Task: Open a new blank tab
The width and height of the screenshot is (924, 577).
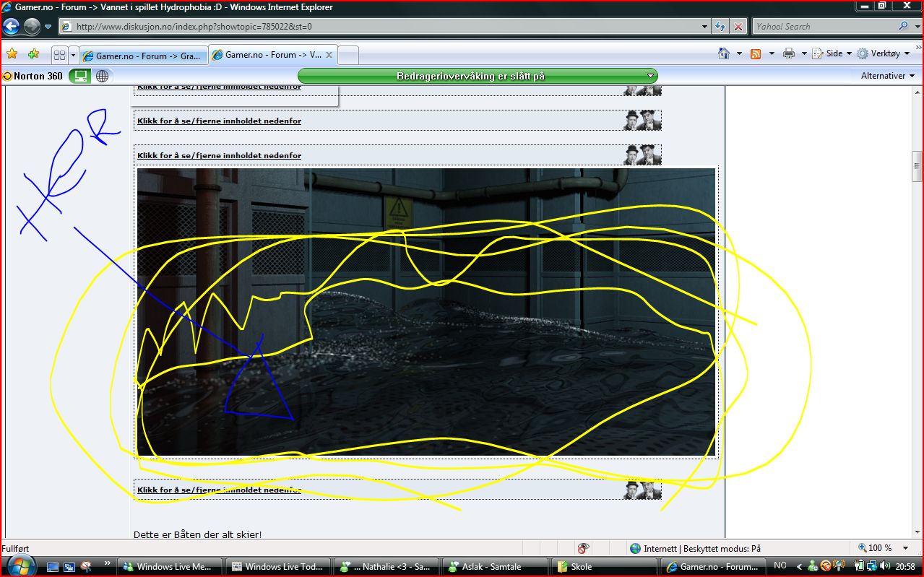Action: coord(348,56)
